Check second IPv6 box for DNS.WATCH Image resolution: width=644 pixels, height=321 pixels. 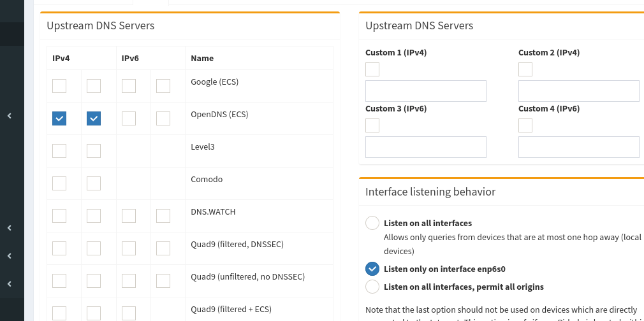163,216
